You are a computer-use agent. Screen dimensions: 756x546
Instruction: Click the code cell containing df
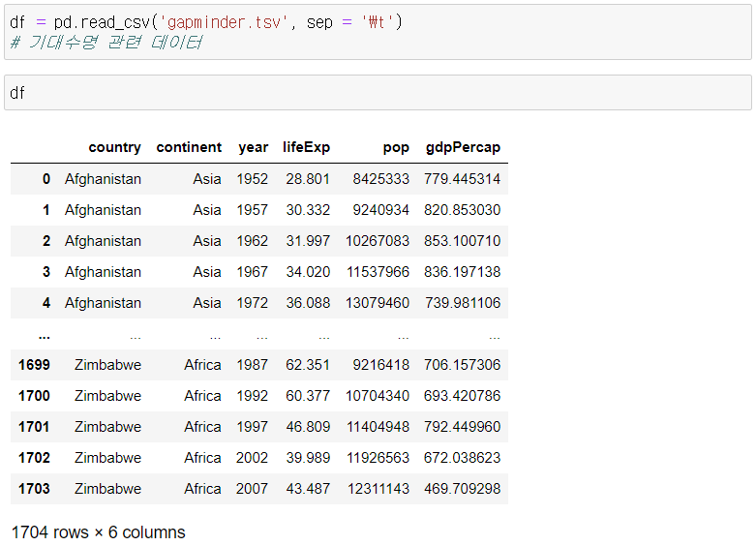[x=378, y=93]
